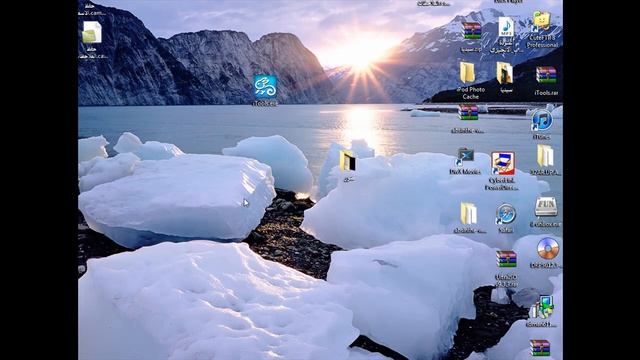Select the FUN drive icon

[546, 207]
